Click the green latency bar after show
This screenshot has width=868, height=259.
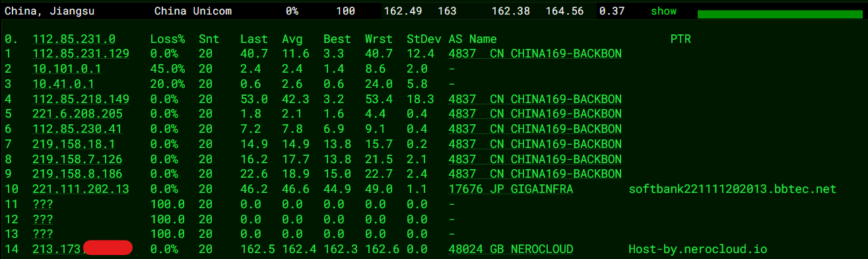(780, 15)
